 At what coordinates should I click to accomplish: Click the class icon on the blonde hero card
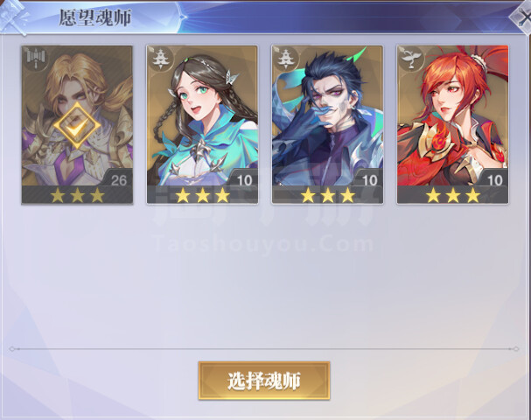point(35,59)
